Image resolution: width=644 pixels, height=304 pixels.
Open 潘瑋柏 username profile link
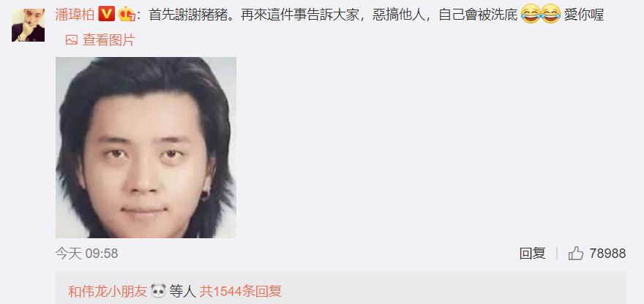[75, 15]
